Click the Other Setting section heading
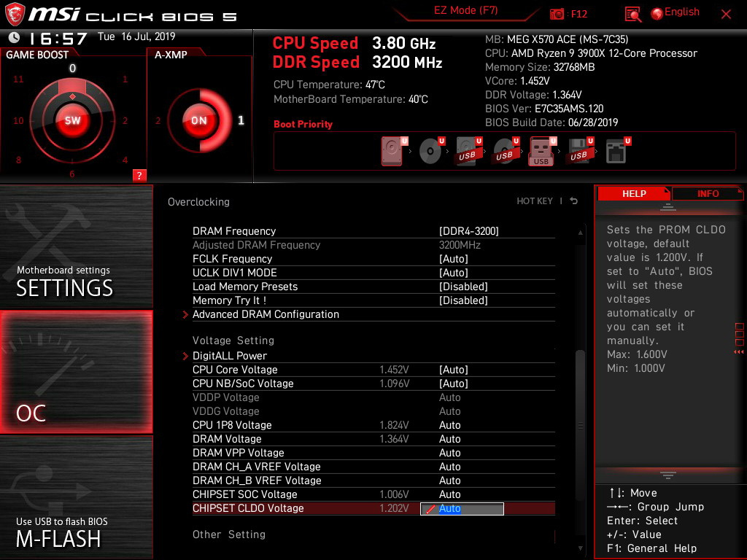 pyautogui.click(x=229, y=534)
